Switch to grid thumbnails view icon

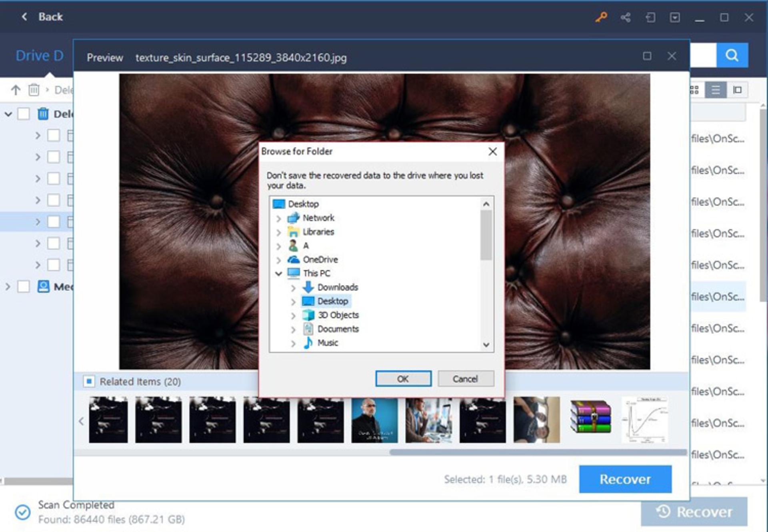[x=694, y=90]
